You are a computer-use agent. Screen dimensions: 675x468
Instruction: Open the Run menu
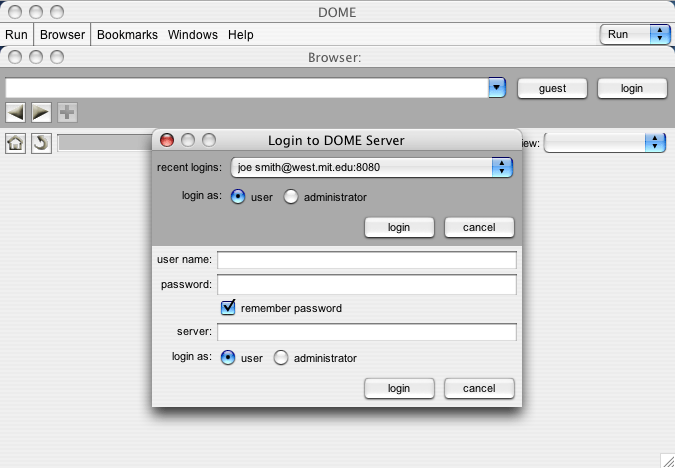coord(16,34)
